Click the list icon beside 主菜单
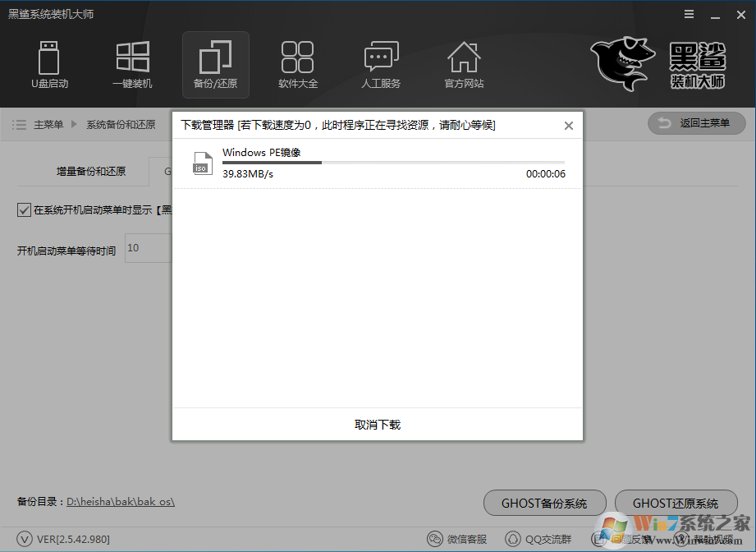Image resolution: width=756 pixels, height=552 pixels. pyautogui.click(x=19, y=125)
